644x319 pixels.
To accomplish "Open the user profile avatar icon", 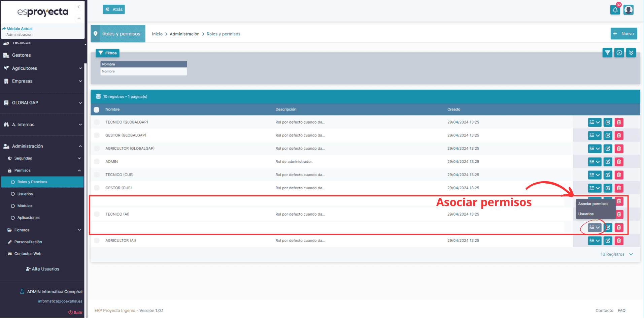I will click(628, 10).
